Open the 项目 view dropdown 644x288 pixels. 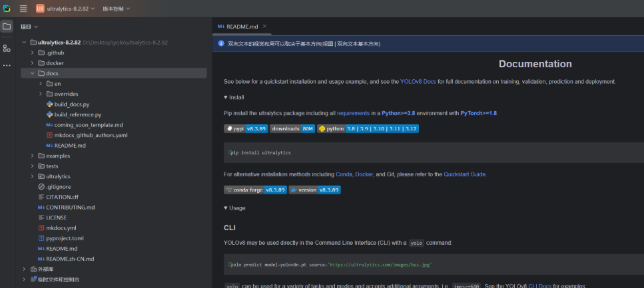point(29,27)
